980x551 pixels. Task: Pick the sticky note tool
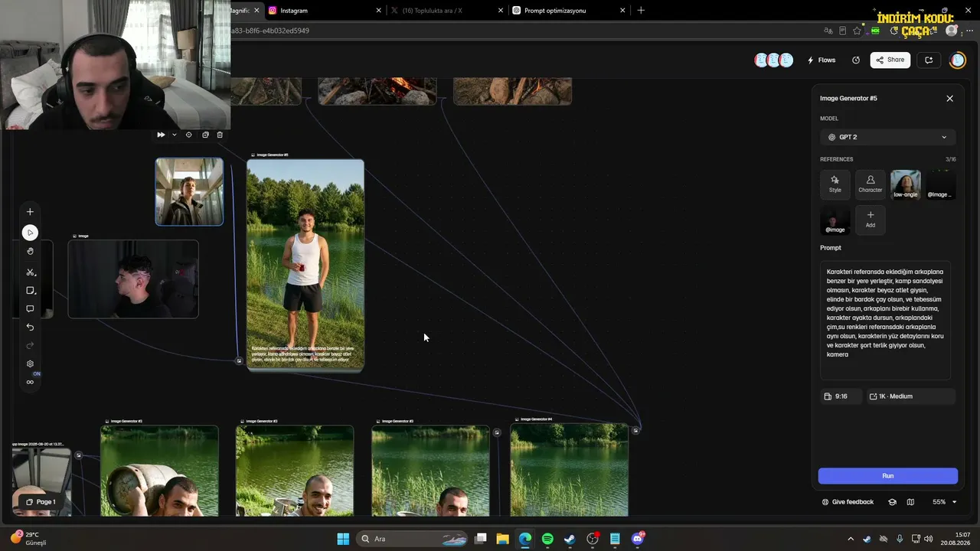coord(30,291)
